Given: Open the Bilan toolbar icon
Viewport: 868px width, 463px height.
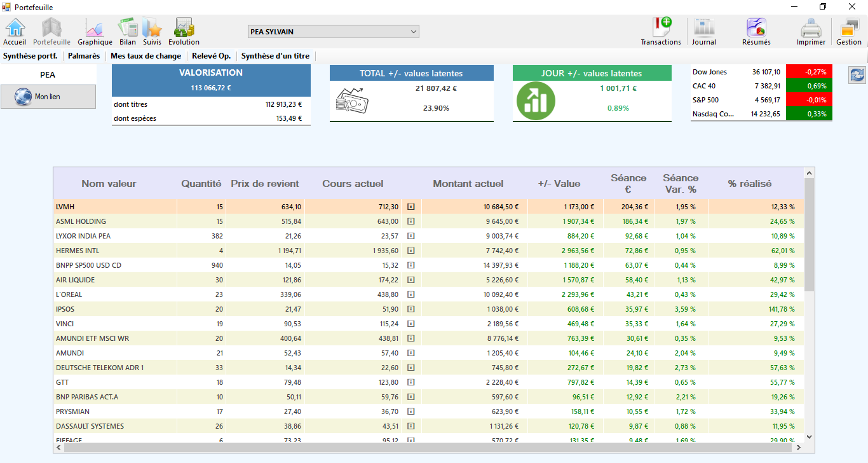Looking at the screenshot, I should [x=128, y=31].
